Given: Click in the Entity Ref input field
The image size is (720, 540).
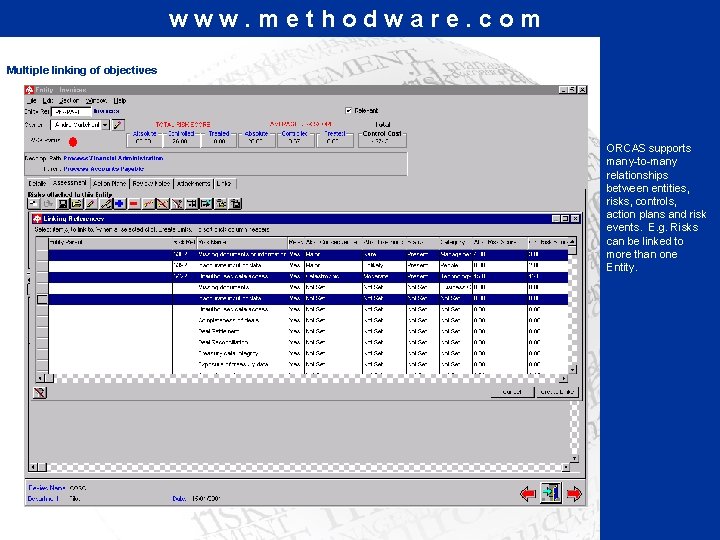Looking at the screenshot, I should click(x=71, y=112).
